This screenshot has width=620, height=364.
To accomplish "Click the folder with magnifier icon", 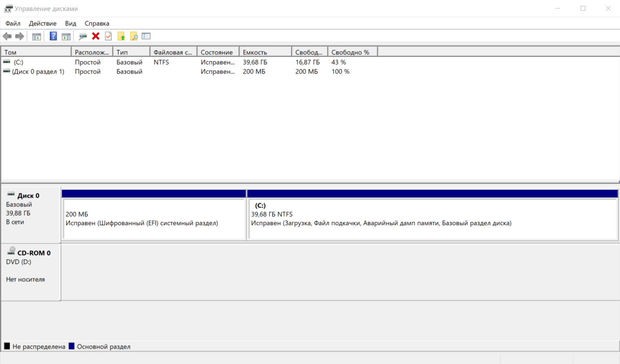I will coord(134,36).
